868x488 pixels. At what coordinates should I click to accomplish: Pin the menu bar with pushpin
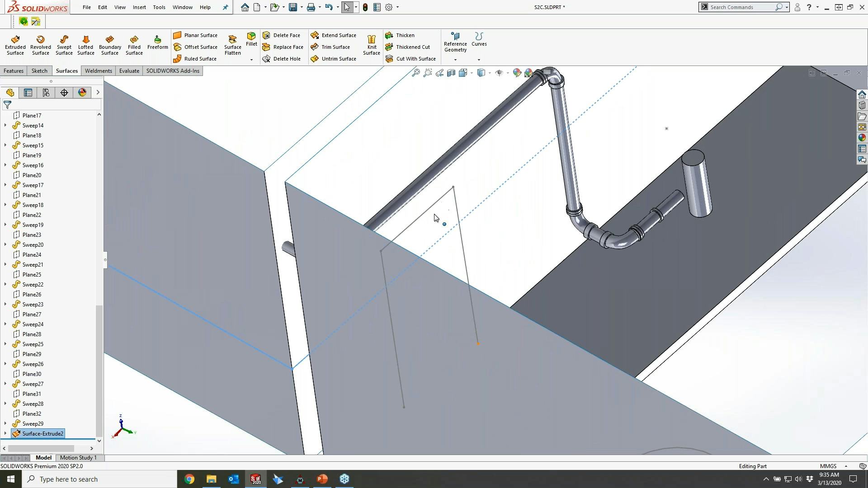[x=225, y=7]
